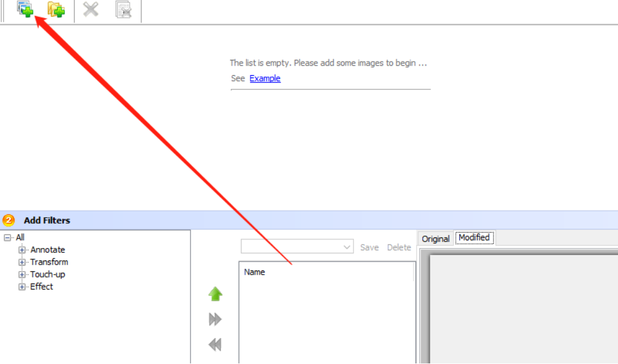Screen dimensions: 618x364
Task: Click the Add Filters section header
Action: 309,220
